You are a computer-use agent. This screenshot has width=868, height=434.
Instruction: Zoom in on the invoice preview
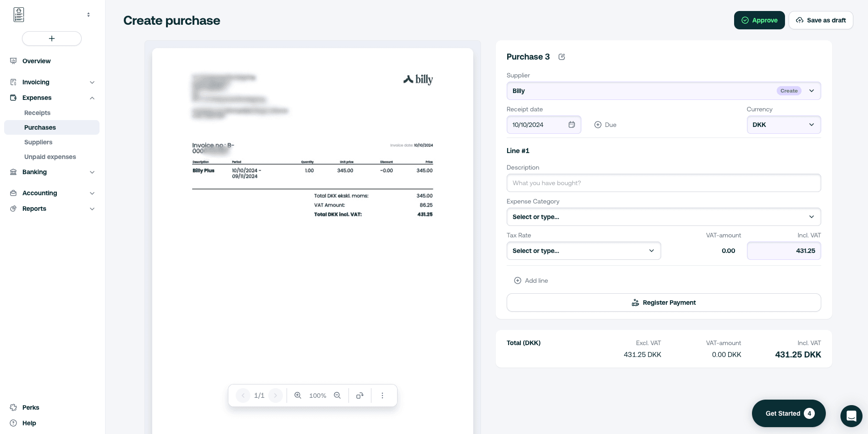298,395
